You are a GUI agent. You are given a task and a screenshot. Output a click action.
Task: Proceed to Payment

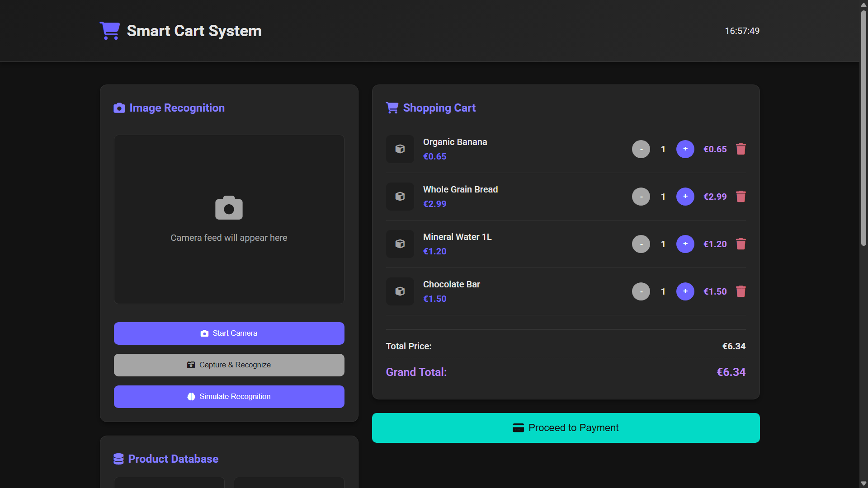coord(566,428)
